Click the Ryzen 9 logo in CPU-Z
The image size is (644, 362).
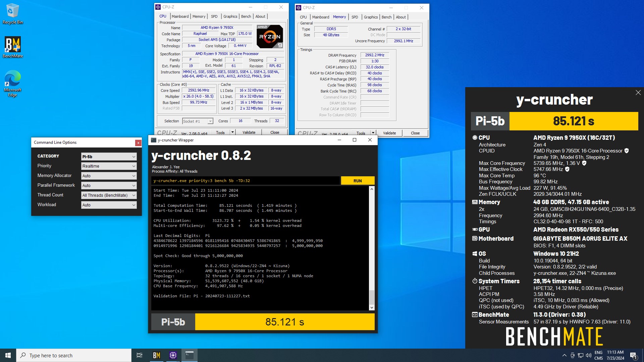[x=270, y=36]
